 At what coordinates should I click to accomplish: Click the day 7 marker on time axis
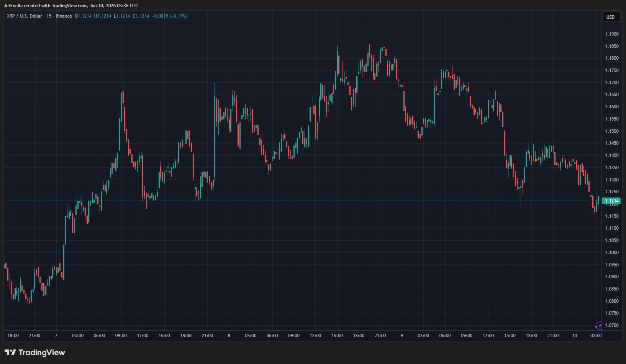[56, 336]
